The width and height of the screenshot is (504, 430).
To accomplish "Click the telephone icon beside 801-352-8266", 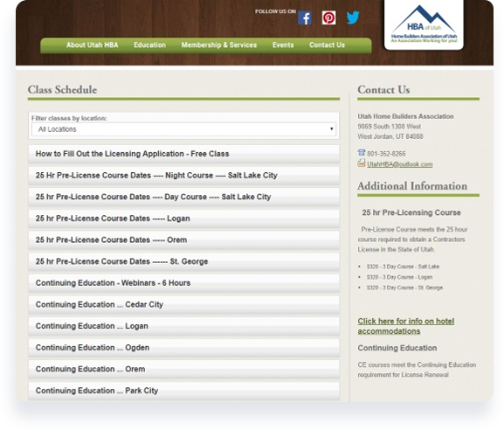I will [362, 153].
